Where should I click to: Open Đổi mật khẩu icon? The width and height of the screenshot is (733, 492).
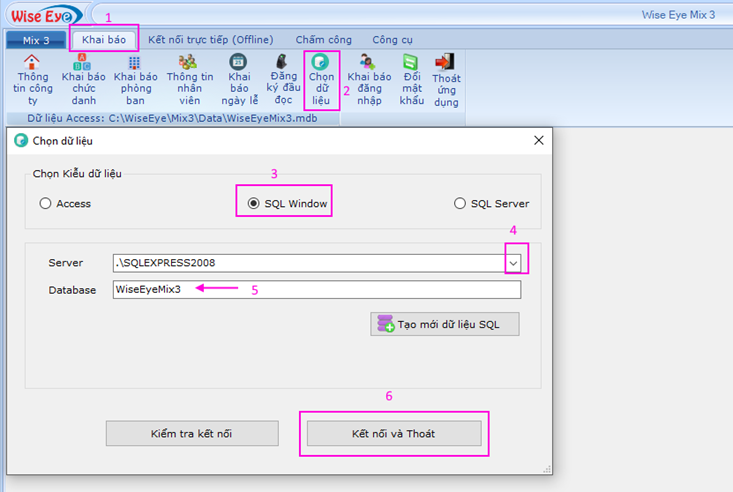coord(412,62)
